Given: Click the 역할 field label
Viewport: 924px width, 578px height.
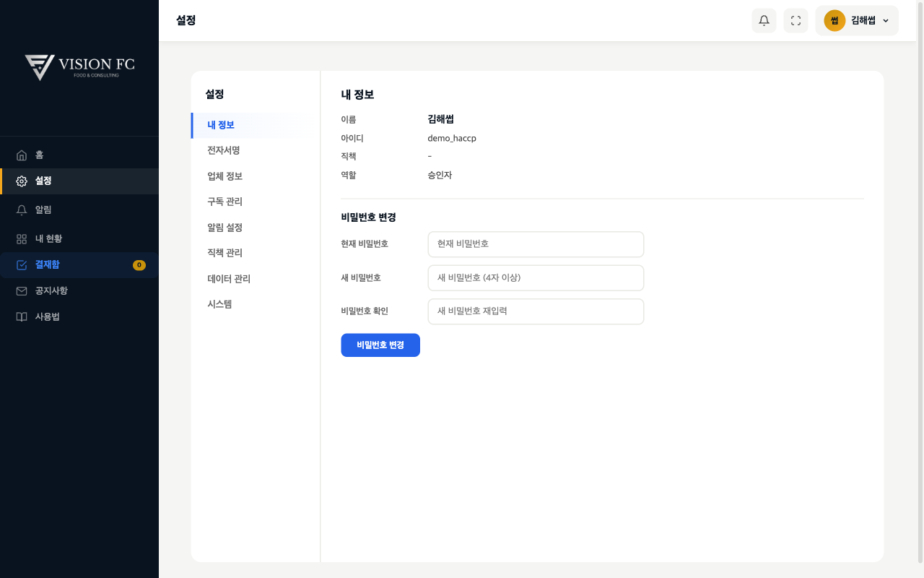Looking at the screenshot, I should tap(348, 176).
